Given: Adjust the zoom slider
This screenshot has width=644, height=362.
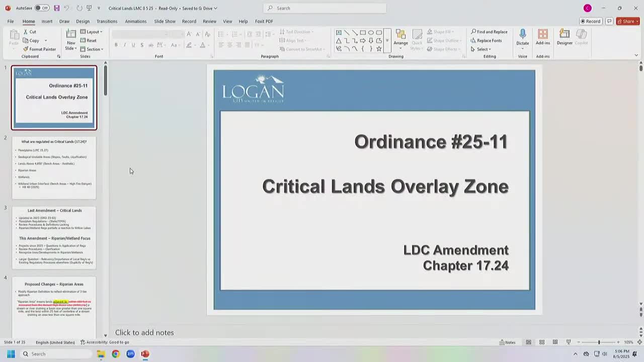Looking at the screenshot, I should (599, 342).
